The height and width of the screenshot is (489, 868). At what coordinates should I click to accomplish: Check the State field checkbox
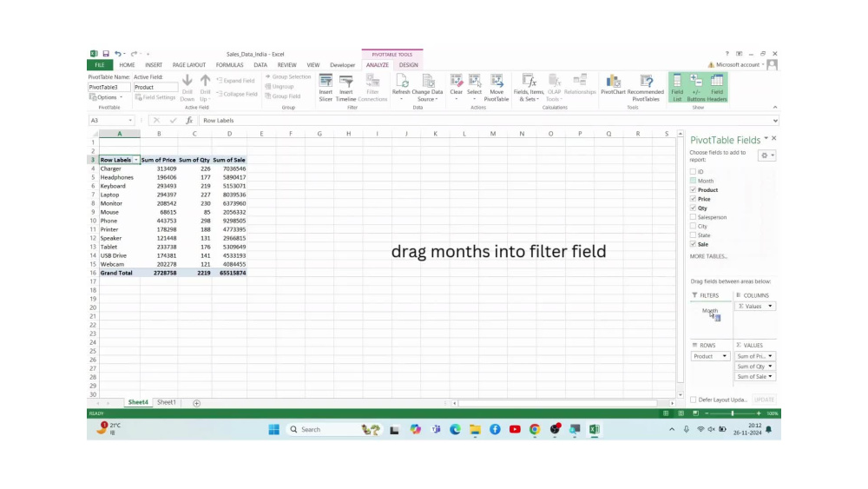coord(693,235)
